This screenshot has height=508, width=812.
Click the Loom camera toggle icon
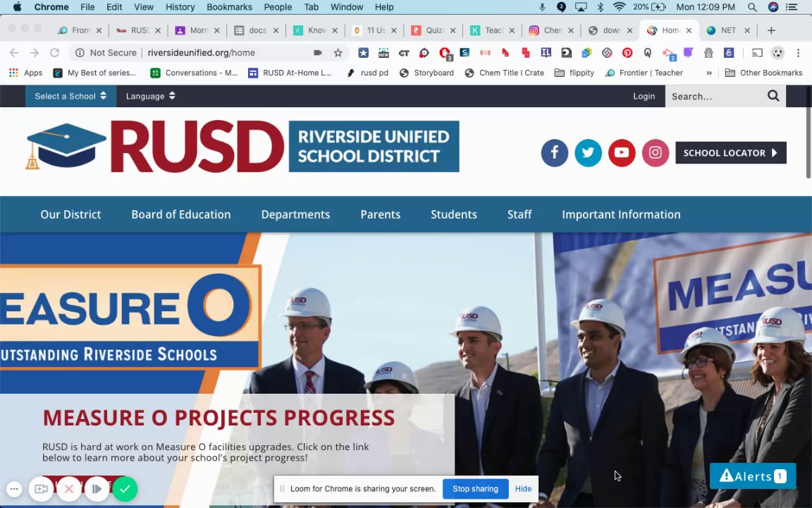41,489
